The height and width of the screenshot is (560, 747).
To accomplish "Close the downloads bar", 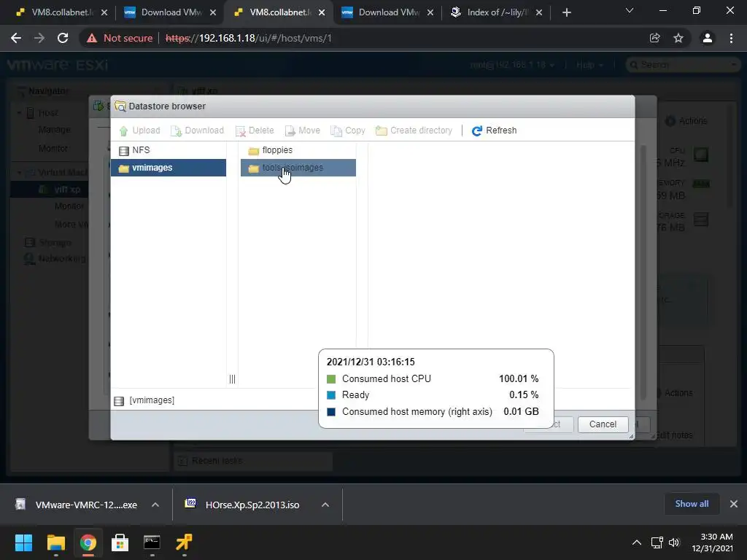I will [734, 504].
